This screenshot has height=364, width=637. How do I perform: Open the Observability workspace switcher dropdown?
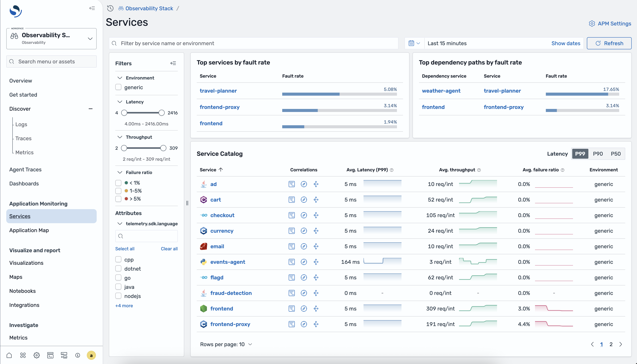(x=90, y=39)
